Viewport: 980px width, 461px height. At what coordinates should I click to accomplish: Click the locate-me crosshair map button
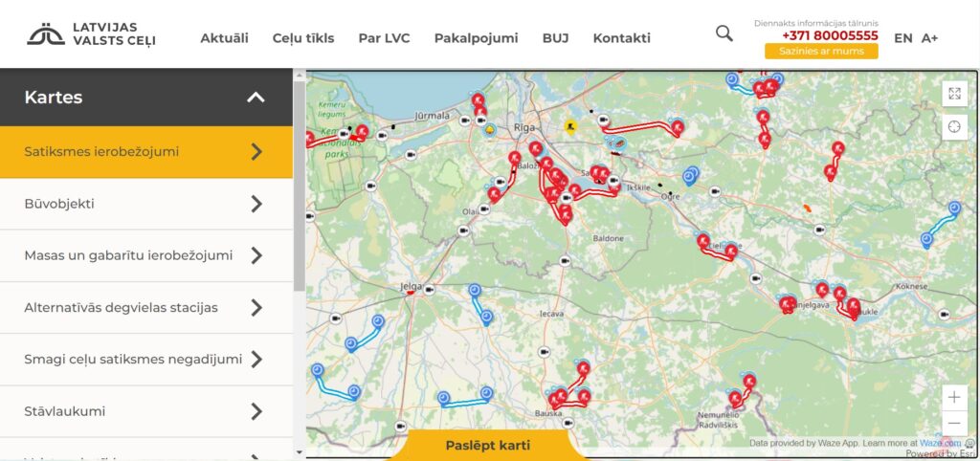tap(954, 127)
